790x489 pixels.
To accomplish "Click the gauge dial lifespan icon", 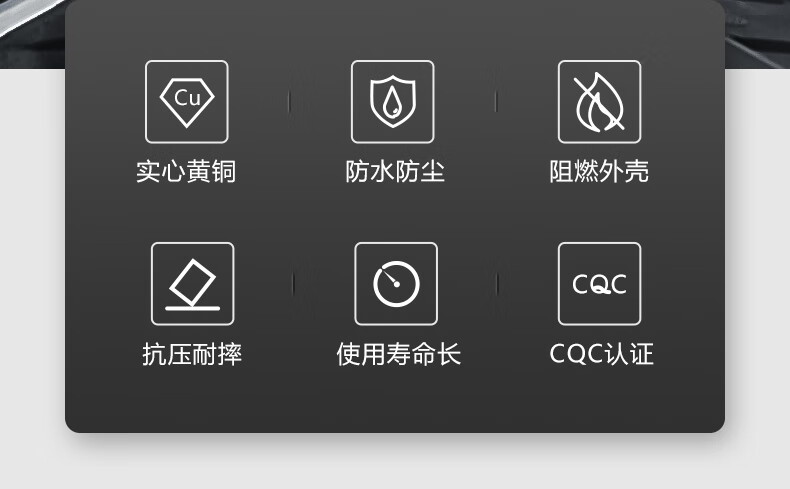I will coord(396,284).
